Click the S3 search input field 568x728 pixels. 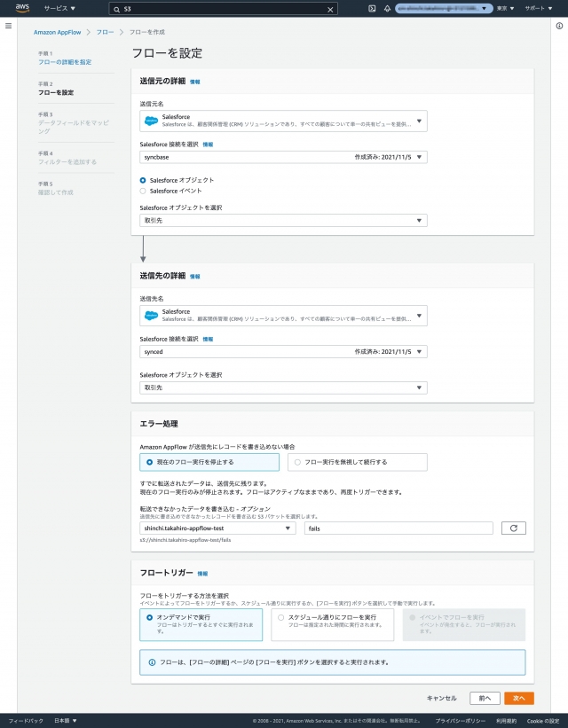tap(223, 9)
